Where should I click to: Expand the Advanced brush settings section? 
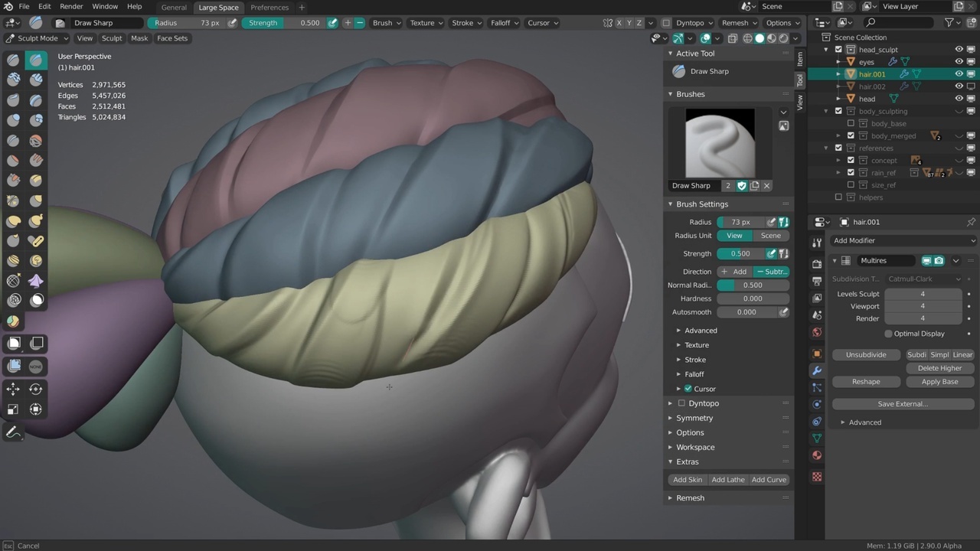click(700, 331)
